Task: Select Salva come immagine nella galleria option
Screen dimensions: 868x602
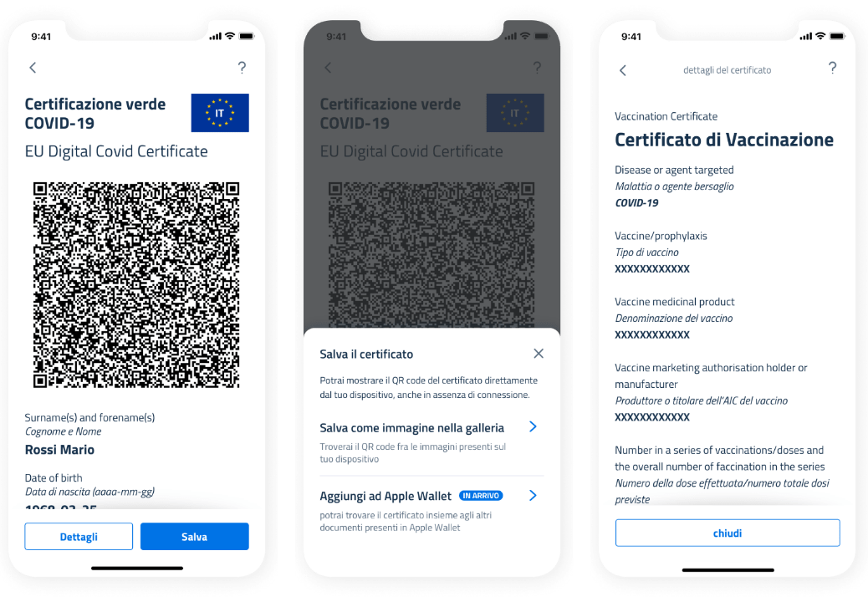Action: pyautogui.click(x=431, y=442)
